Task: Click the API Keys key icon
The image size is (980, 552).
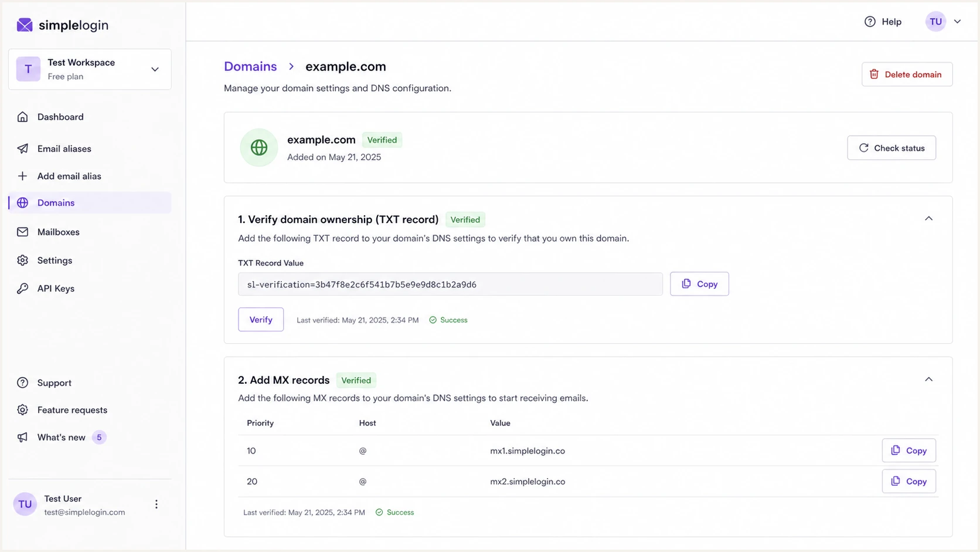Action: (x=22, y=288)
